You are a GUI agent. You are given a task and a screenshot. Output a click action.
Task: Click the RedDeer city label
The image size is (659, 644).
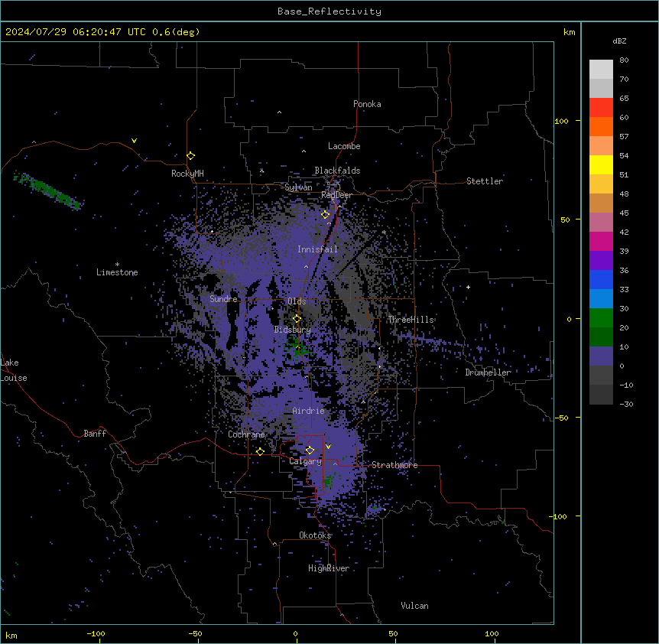pos(336,195)
